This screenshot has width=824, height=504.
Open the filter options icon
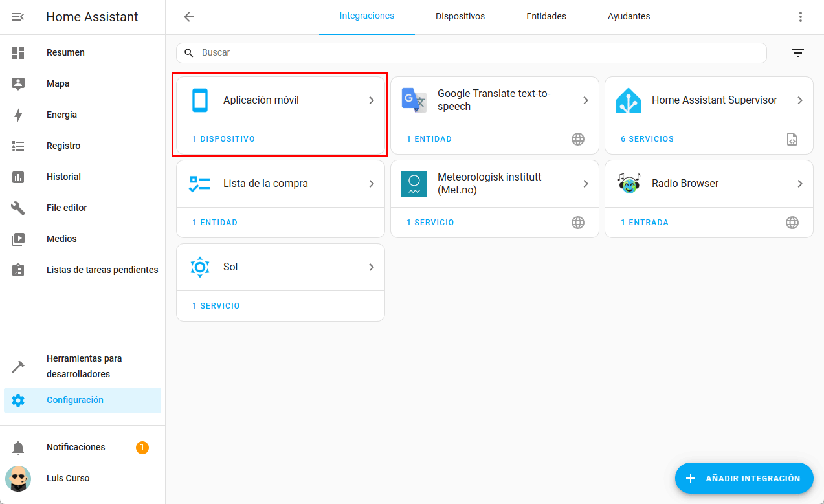798,53
